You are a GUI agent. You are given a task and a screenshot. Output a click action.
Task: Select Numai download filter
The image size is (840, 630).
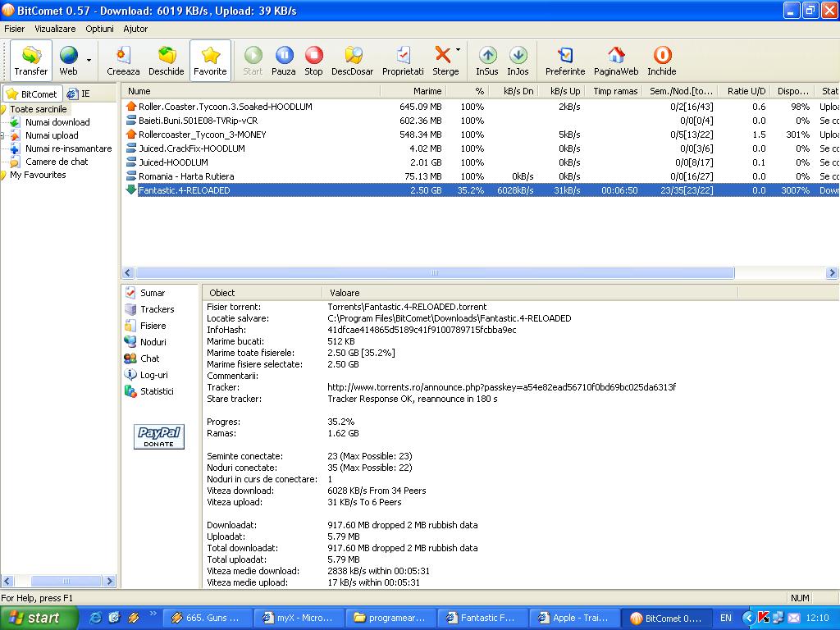(57, 122)
